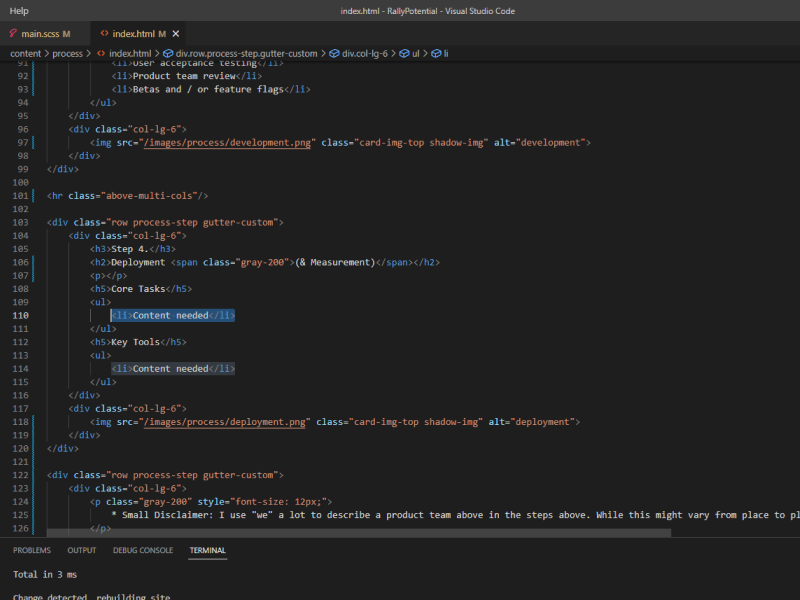This screenshot has height=600, width=800.
Task: Click the div.col-lg-6 breadcrumb
Action: tap(365, 53)
